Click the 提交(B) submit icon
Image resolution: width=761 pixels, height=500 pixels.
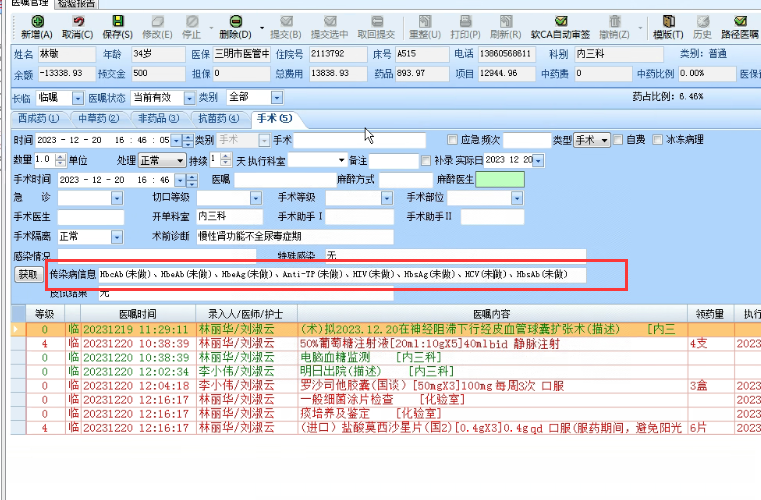(x=286, y=21)
